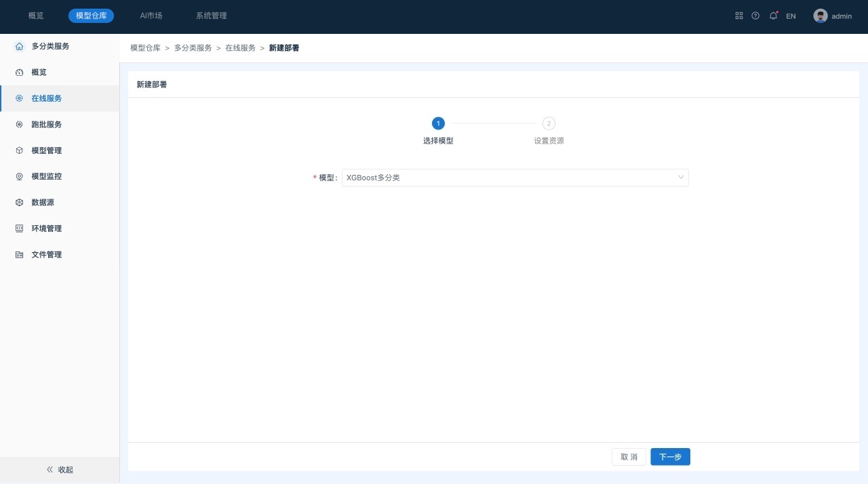This screenshot has height=484, width=868.
Task: Switch language with the EN toggle
Action: tap(791, 16)
